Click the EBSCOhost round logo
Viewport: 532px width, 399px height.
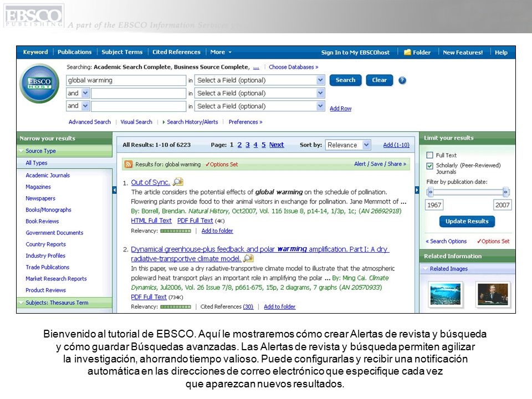39,83
